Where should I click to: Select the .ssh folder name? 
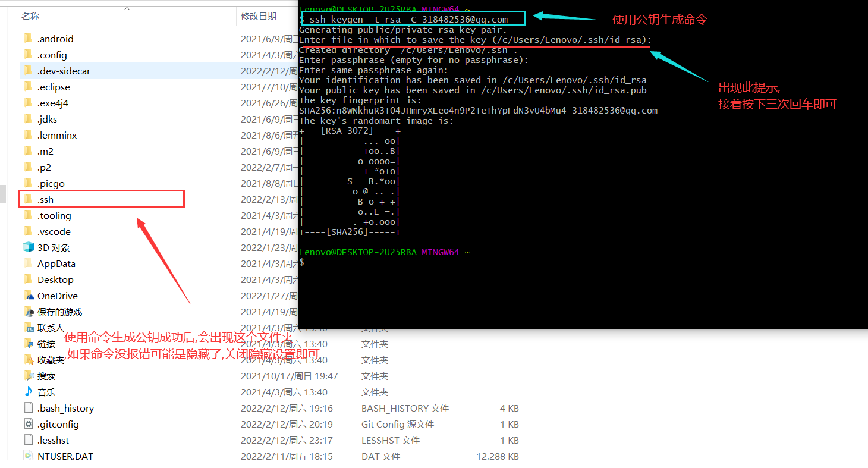click(45, 199)
